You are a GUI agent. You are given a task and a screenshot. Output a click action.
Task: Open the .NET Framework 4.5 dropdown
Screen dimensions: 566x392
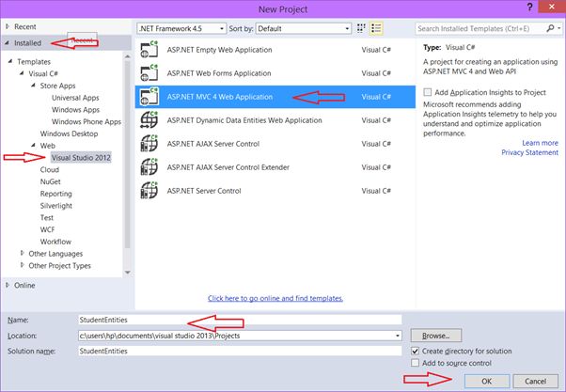[x=181, y=28]
